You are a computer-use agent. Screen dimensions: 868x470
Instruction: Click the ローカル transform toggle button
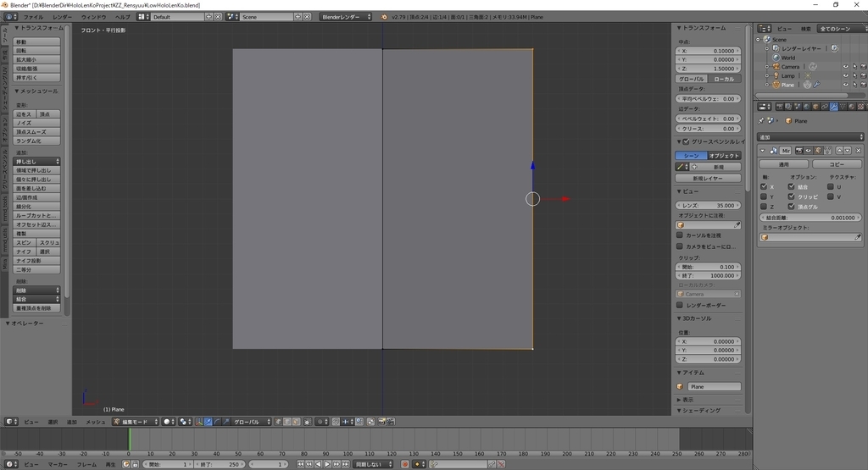coord(724,79)
